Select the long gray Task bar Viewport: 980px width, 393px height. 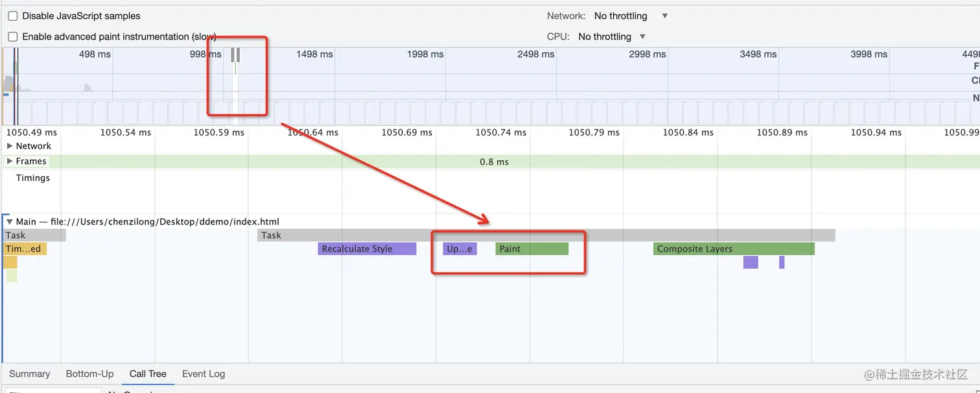pos(546,235)
